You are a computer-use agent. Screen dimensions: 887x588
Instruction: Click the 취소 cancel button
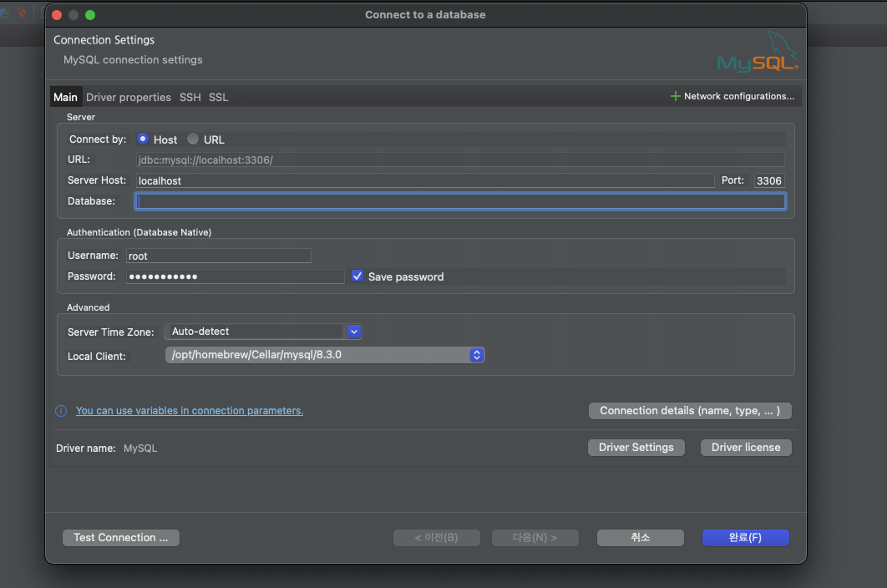point(641,538)
